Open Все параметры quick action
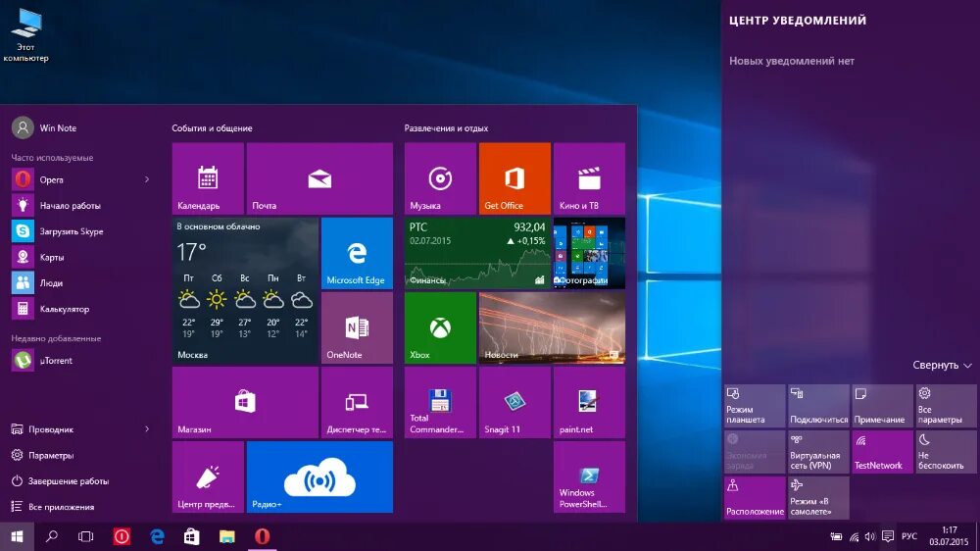 946,406
